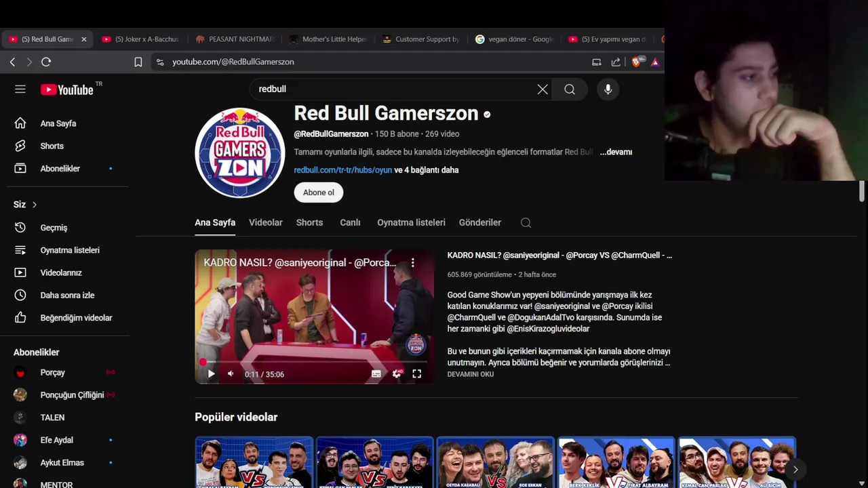Viewport: 868px width, 488px height.
Task: Open Brave Shields lion icon
Action: [x=637, y=62]
